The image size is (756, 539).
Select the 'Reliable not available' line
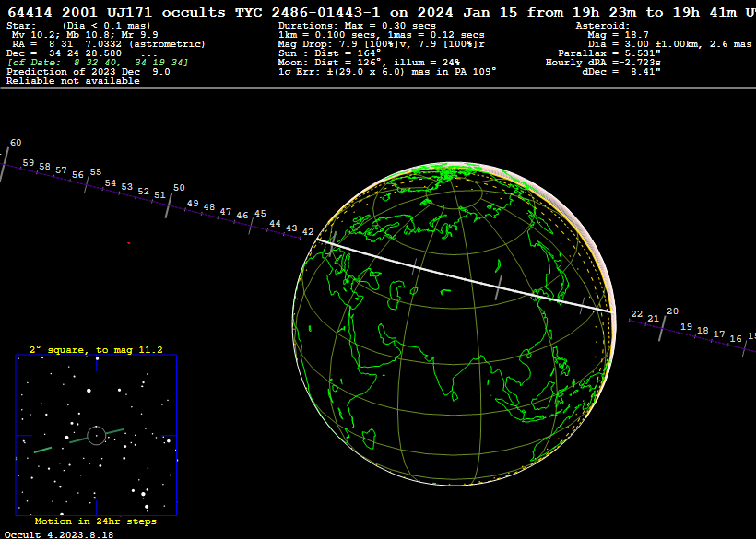(x=73, y=81)
